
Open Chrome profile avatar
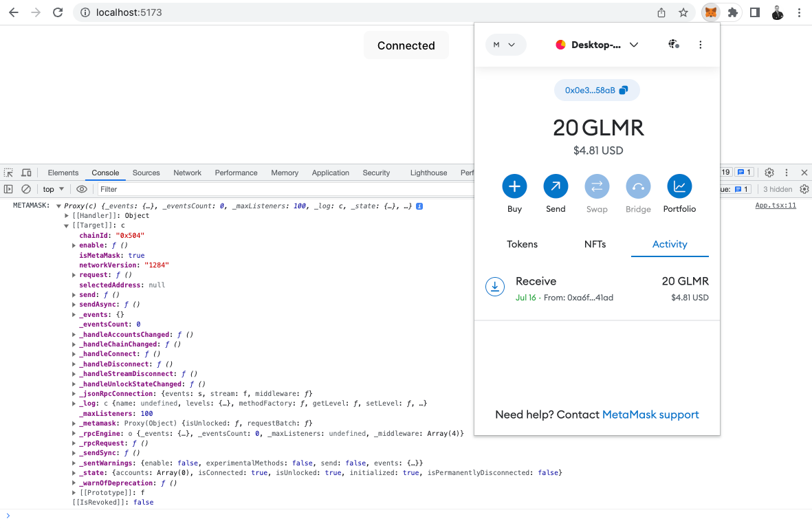[778, 12]
